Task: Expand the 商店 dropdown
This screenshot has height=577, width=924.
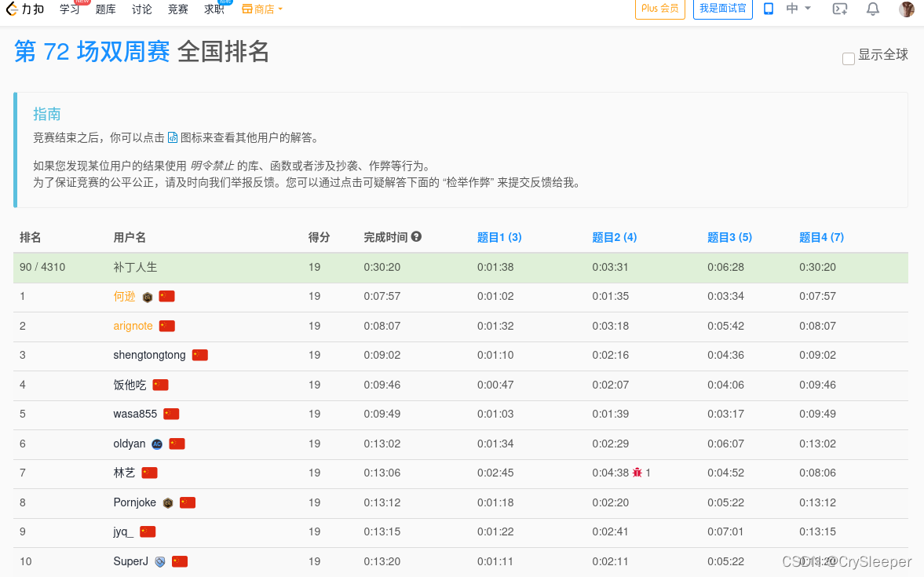Action: (262, 9)
